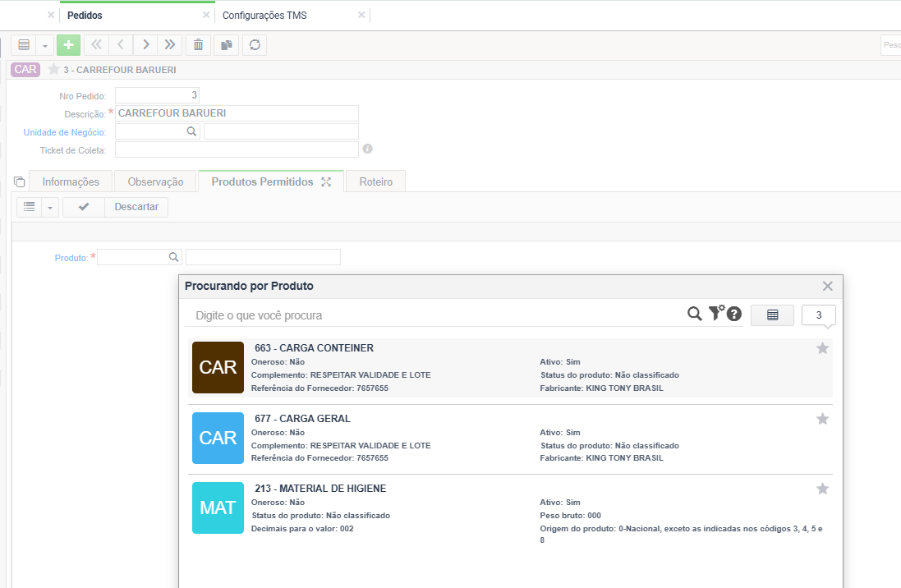
Task: Close the Pedidos tab
Action: pos(205,15)
